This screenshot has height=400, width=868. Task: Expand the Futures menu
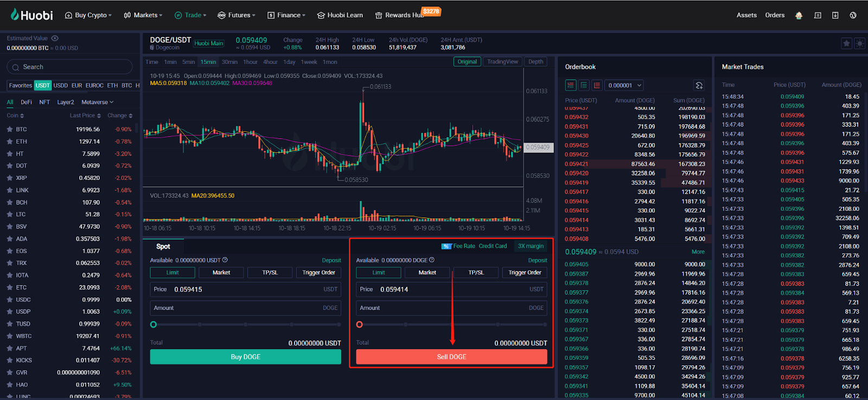(237, 15)
